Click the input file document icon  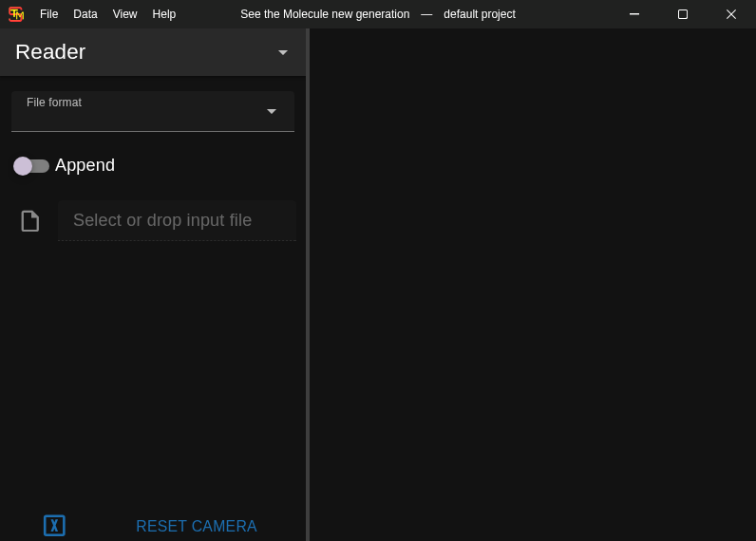29,221
